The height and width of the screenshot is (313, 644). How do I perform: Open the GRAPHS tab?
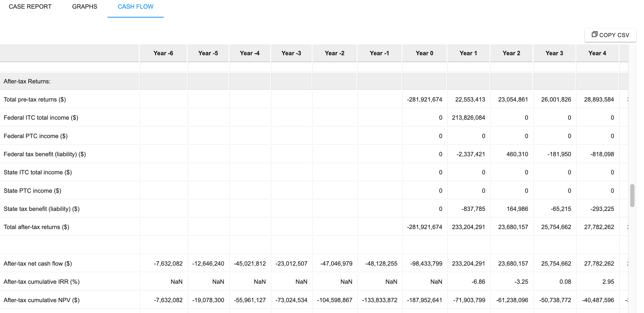pos(84,7)
